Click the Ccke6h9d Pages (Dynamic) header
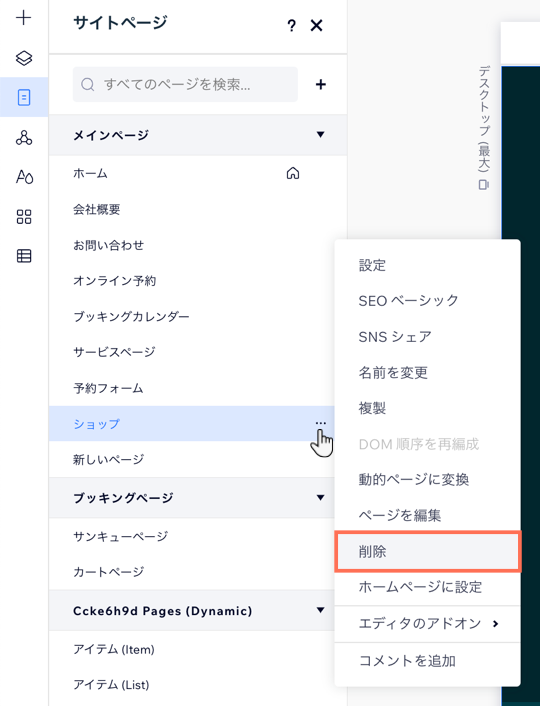 pos(191,611)
